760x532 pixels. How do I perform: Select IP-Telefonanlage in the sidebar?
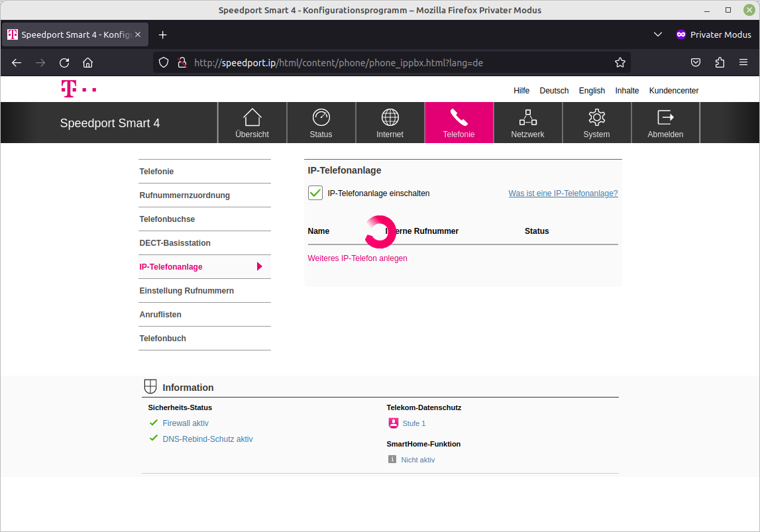tap(205, 266)
